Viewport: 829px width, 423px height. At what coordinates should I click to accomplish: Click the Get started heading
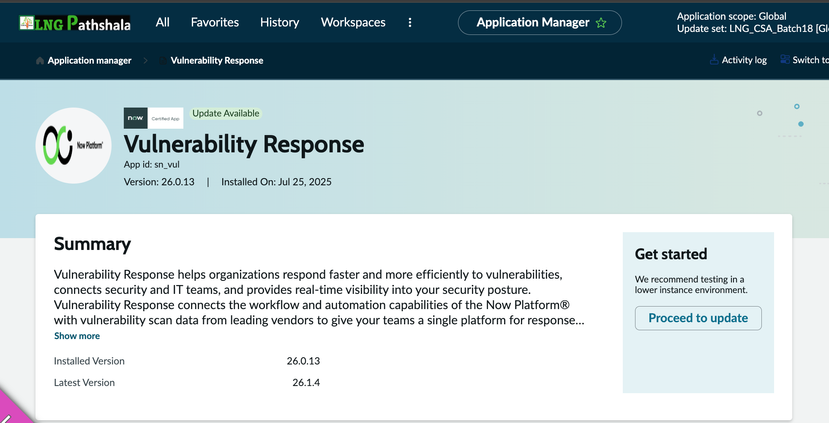pos(671,254)
